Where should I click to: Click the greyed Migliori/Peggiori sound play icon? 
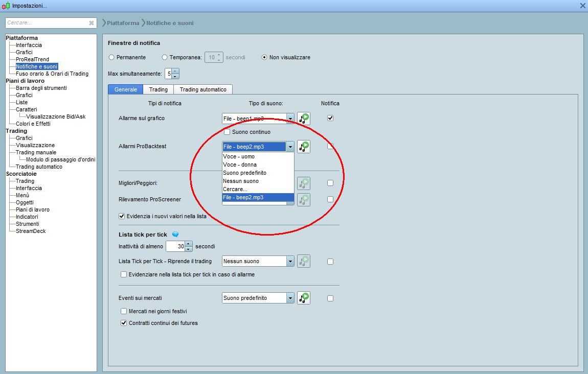click(304, 183)
